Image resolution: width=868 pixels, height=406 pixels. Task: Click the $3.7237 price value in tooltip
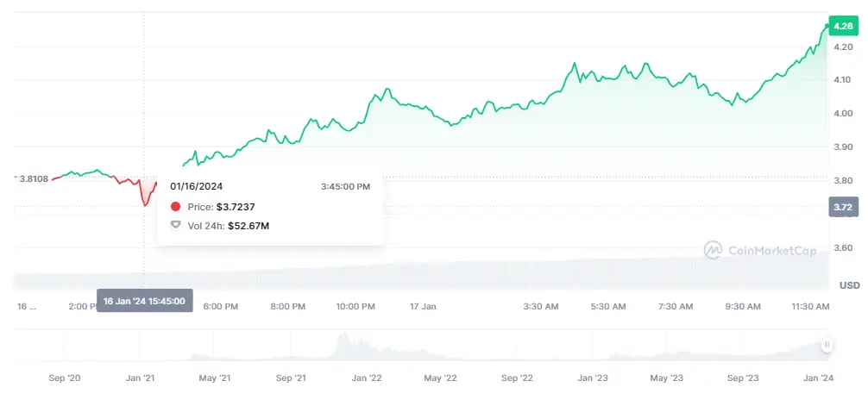click(x=236, y=207)
